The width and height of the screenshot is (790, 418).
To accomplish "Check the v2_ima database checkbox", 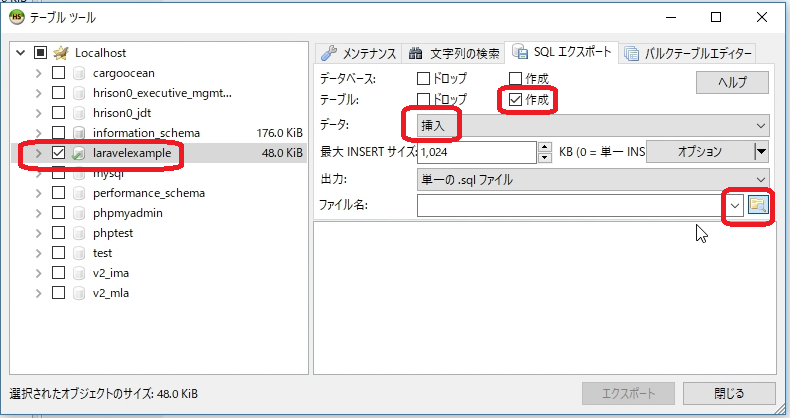I will (x=58, y=272).
